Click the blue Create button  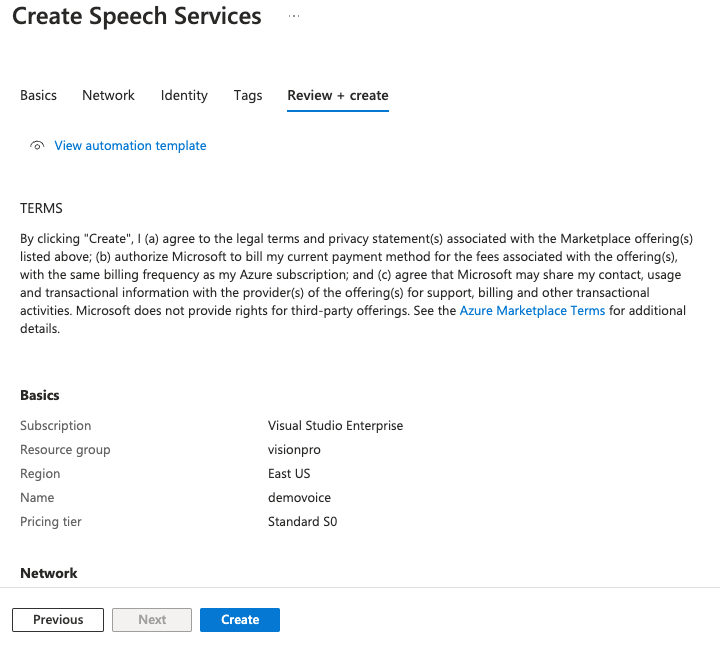point(240,620)
